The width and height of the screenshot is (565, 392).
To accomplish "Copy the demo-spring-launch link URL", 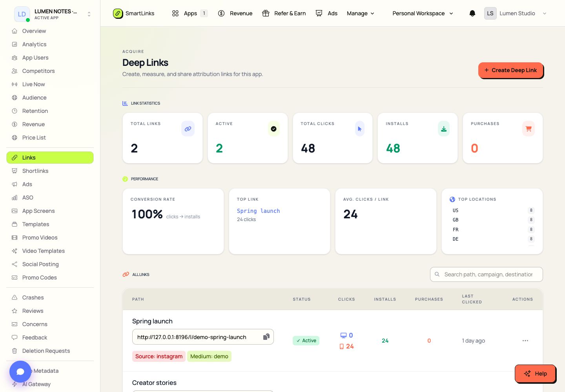I will coord(266,337).
